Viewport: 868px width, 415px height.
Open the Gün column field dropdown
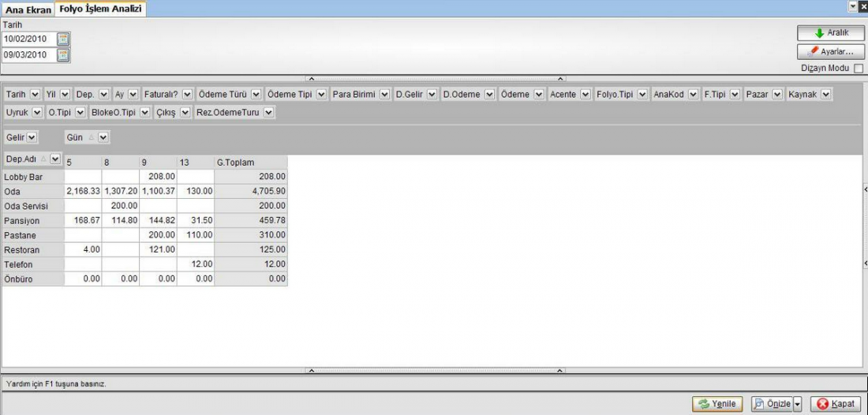click(103, 137)
